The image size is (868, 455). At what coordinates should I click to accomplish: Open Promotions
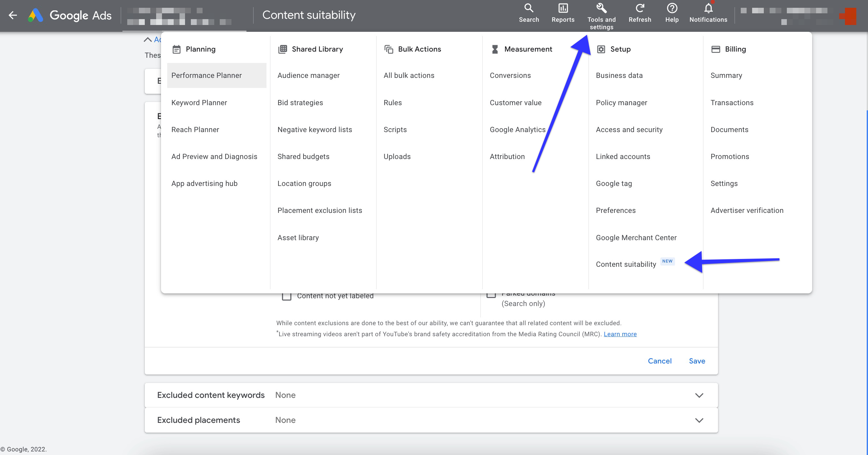point(729,157)
